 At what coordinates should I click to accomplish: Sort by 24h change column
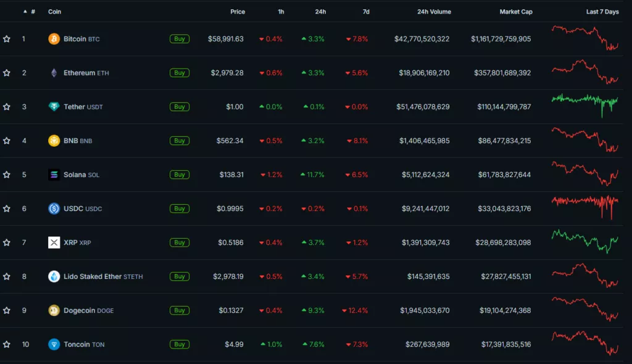point(320,12)
